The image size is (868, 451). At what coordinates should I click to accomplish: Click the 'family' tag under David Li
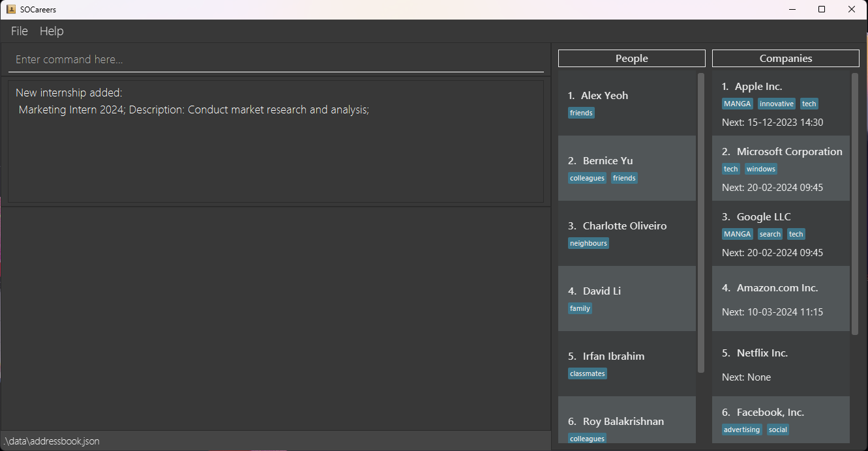pos(580,308)
